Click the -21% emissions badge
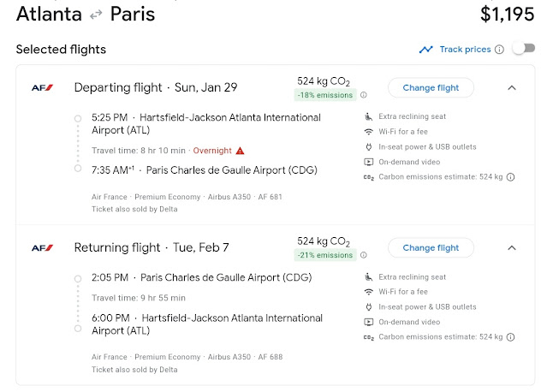This screenshot has width=547, height=392. 325,255
